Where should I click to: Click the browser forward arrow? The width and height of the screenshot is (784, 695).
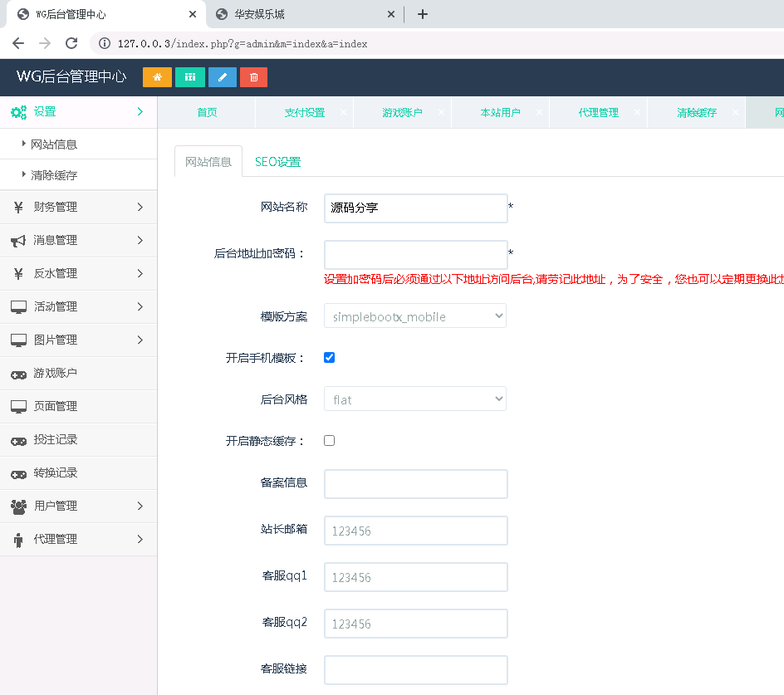[x=45, y=43]
